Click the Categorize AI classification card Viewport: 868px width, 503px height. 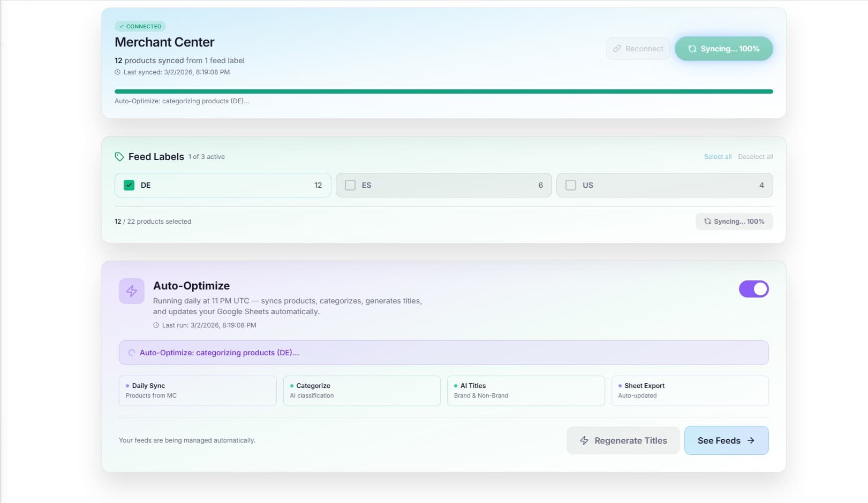(361, 391)
